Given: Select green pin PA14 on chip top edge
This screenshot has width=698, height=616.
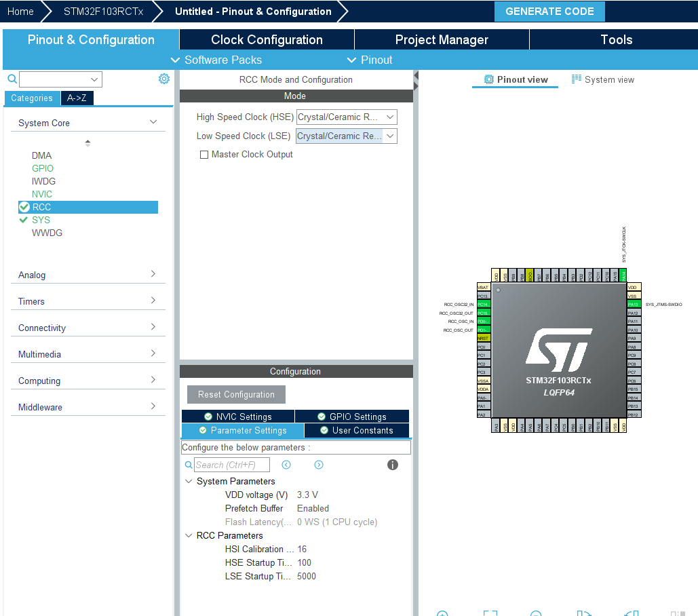Looking at the screenshot, I should click(x=623, y=275).
